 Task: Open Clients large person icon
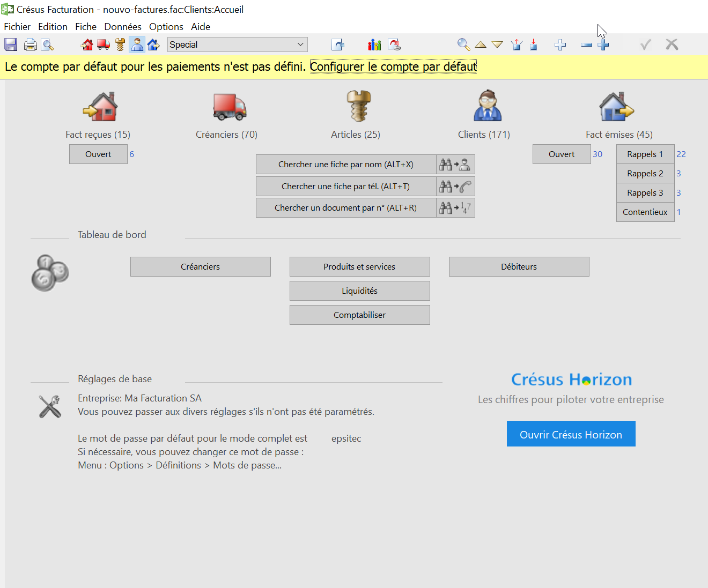tap(487, 106)
